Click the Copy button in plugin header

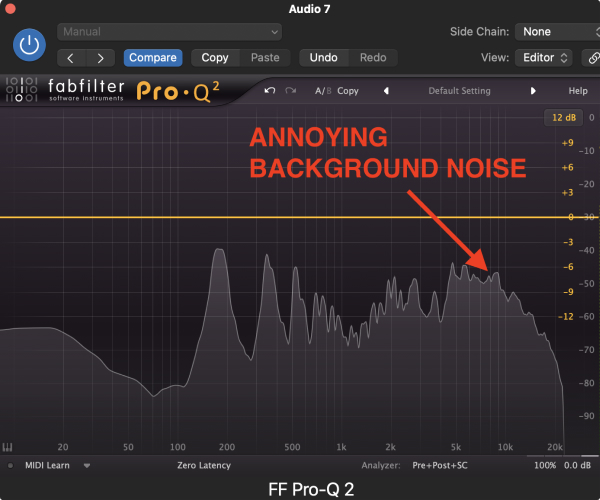(215, 58)
